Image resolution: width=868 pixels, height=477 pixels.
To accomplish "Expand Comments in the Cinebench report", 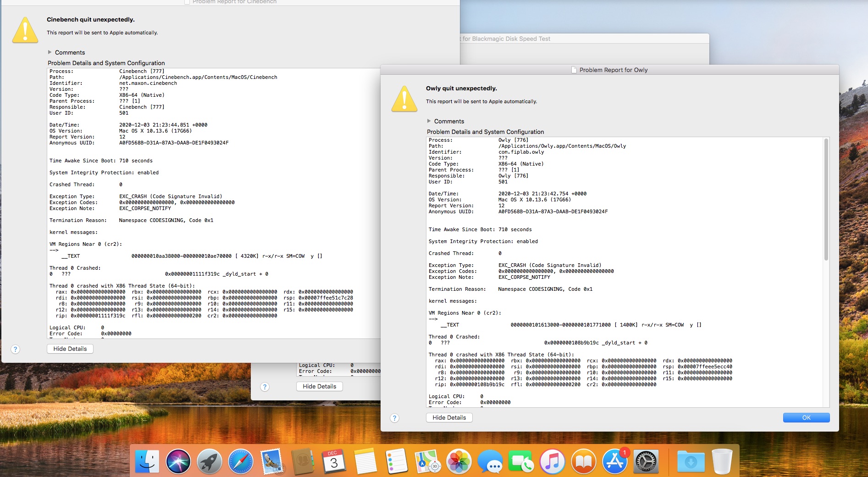I will pyautogui.click(x=50, y=52).
